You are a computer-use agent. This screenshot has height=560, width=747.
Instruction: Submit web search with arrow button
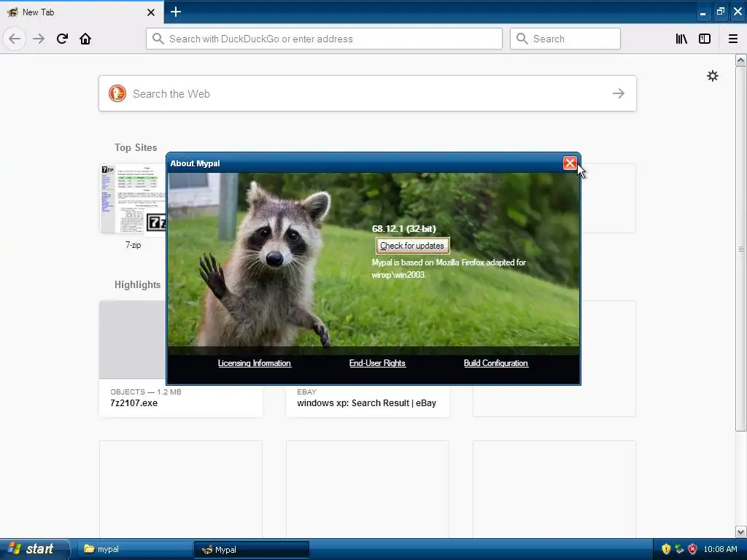[x=619, y=93]
